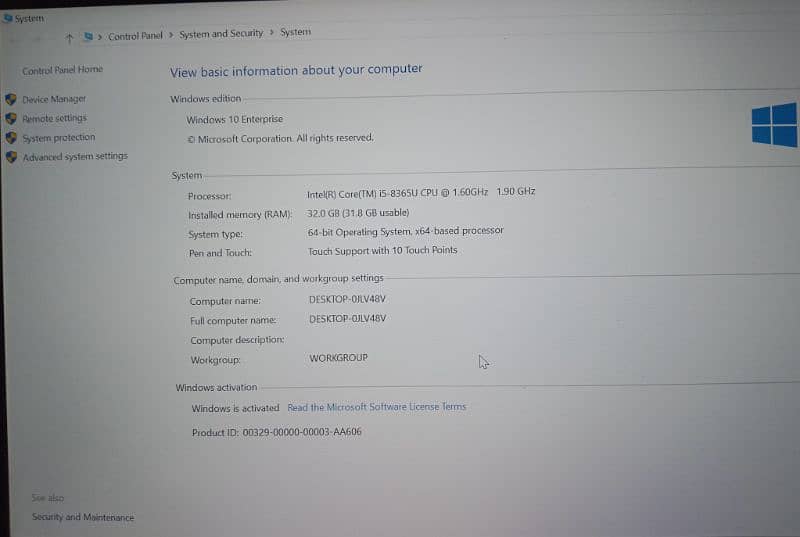Click the Windows activation section label
This screenshot has width=800, height=537.
click(x=216, y=388)
